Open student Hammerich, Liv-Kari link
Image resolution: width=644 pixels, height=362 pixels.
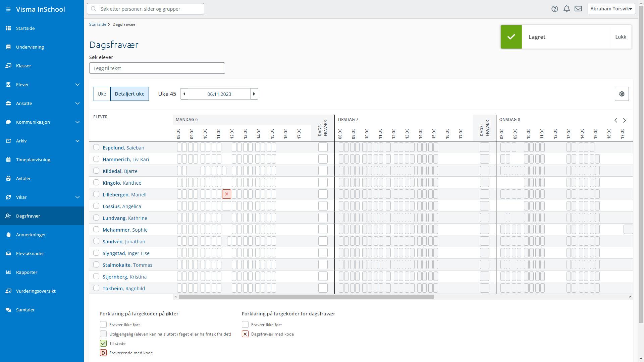tap(126, 160)
